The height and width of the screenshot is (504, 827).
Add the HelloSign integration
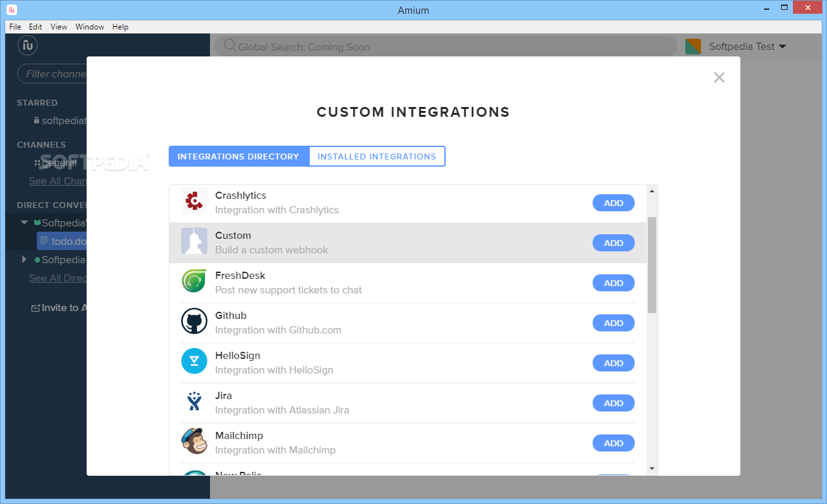(614, 363)
